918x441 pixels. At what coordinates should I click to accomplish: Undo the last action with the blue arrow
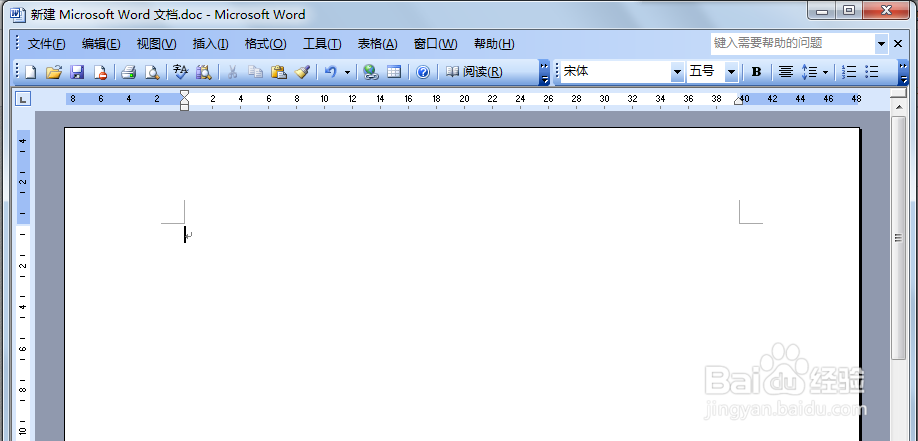(331, 72)
